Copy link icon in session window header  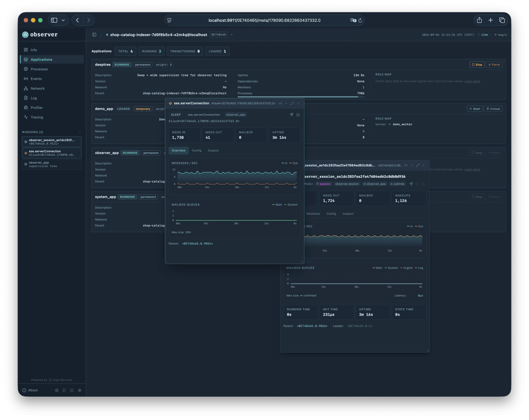pyautogui.click(x=406, y=165)
